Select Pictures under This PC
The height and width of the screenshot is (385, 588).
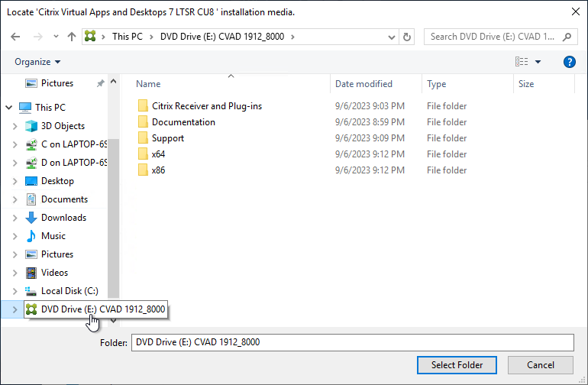point(57,255)
